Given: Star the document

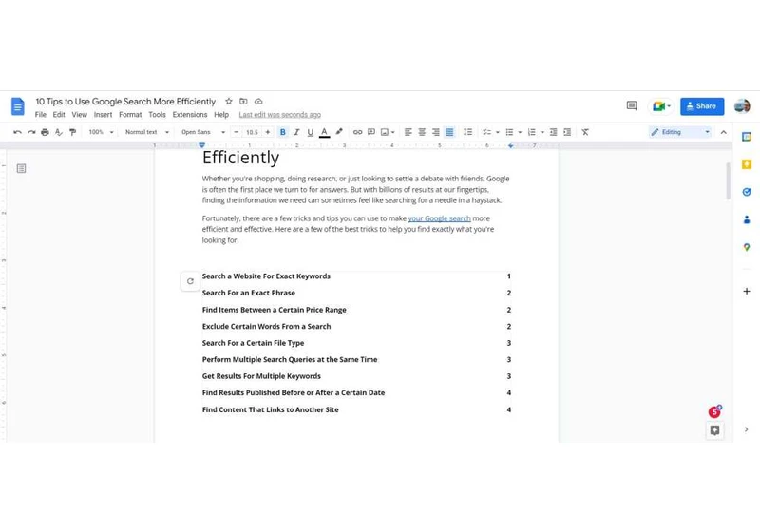Looking at the screenshot, I should pyautogui.click(x=229, y=102).
